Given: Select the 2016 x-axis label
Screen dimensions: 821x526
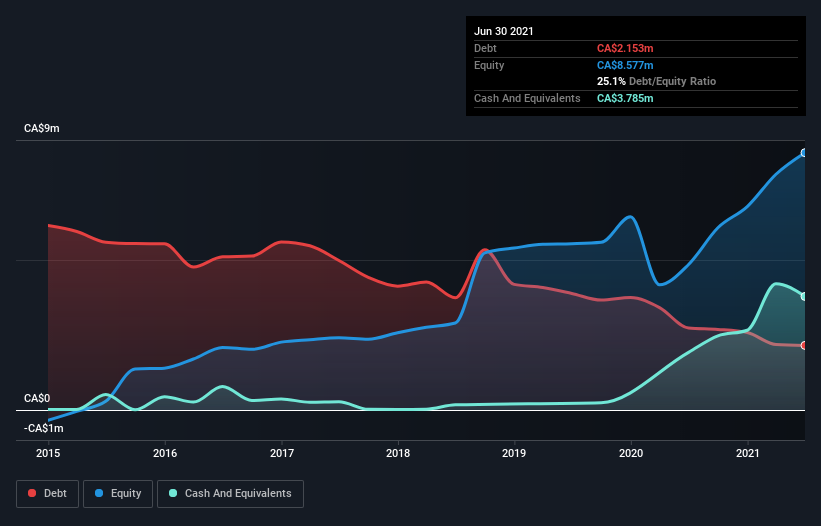Looking at the screenshot, I should click(165, 453).
